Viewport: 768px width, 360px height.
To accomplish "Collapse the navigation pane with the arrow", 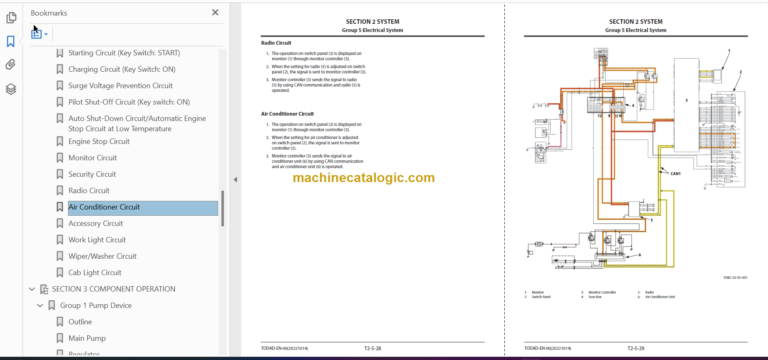I will 235,180.
